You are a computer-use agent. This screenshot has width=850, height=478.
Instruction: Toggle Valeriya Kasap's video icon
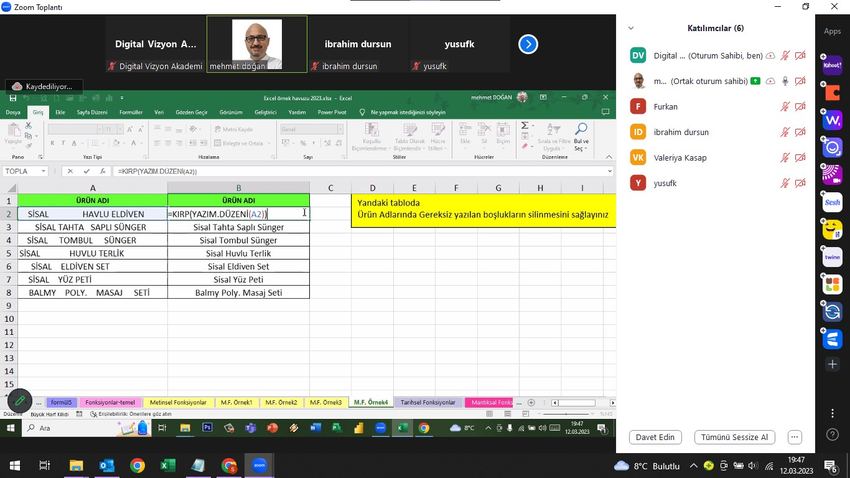coord(800,158)
